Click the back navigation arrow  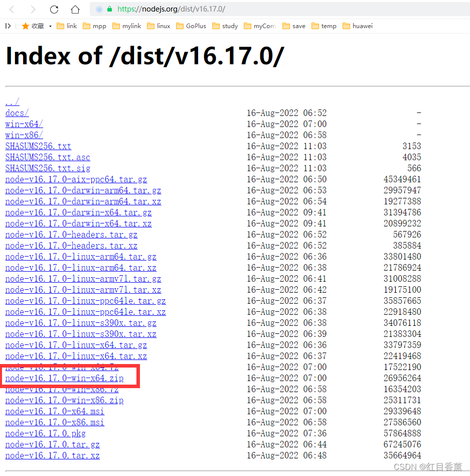pyautogui.click(x=11, y=9)
